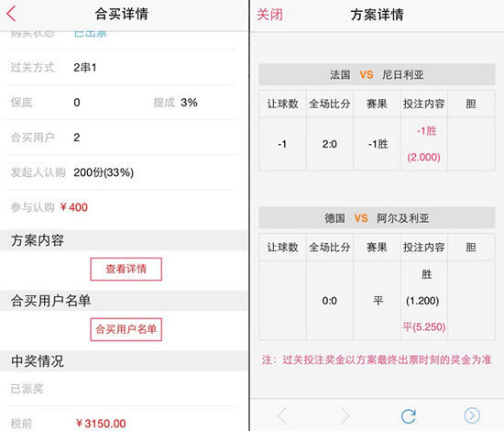Select the 德国 VS 阿尔及利亚 match header

point(377,218)
